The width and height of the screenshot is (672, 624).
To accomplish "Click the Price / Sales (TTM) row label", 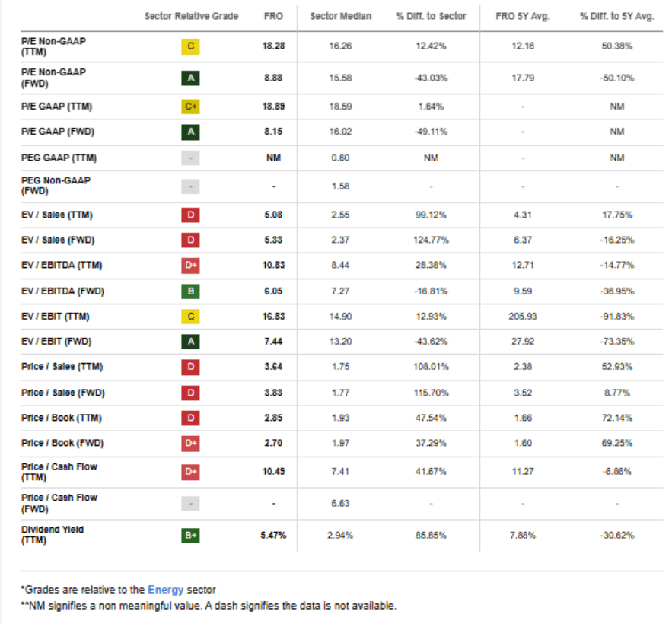I will (62, 367).
